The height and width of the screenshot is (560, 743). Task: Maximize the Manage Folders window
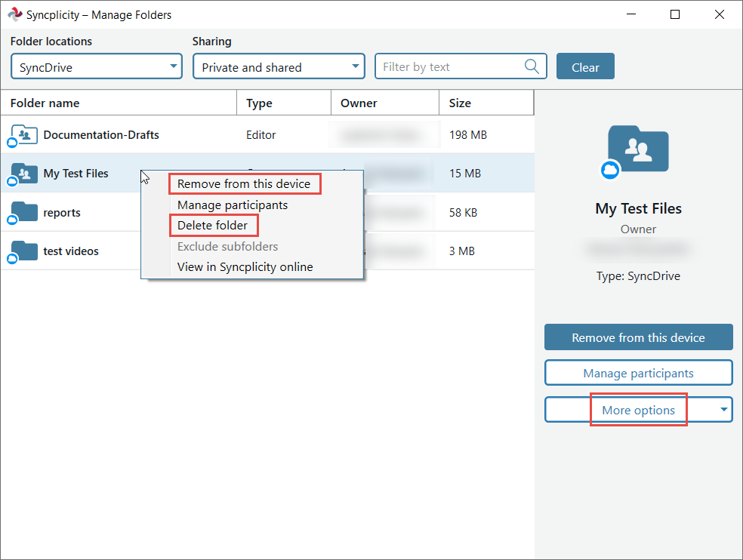(675, 14)
